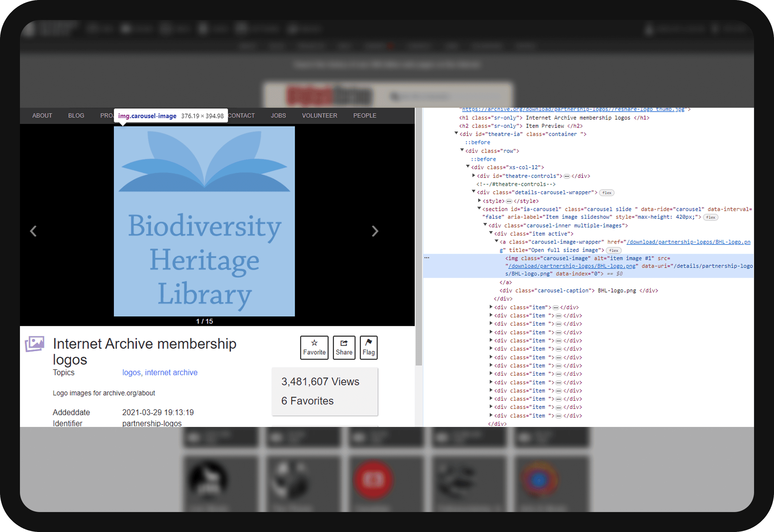Toggle the flex badge on the ia-carousel section
The width and height of the screenshot is (774, 532).
(711, 217)
